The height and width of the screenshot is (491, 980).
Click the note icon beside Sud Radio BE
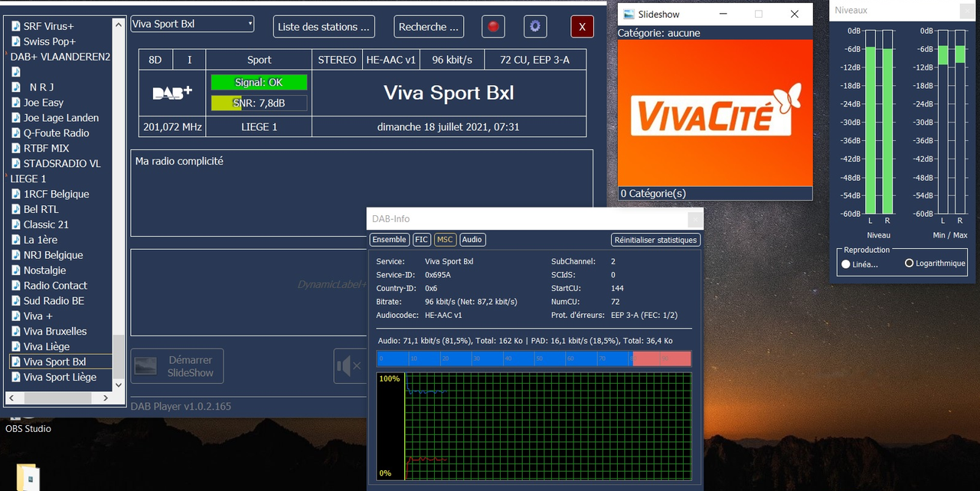click(x=15, y=301)
